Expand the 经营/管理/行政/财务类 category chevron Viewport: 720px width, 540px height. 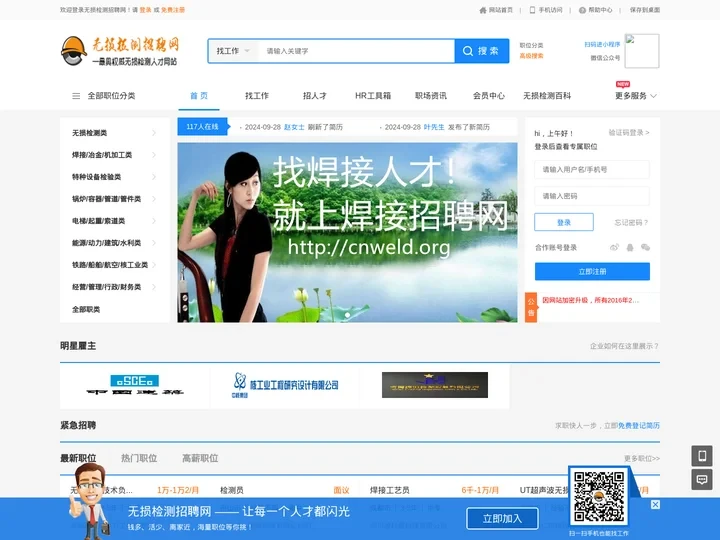coord(154,287)
